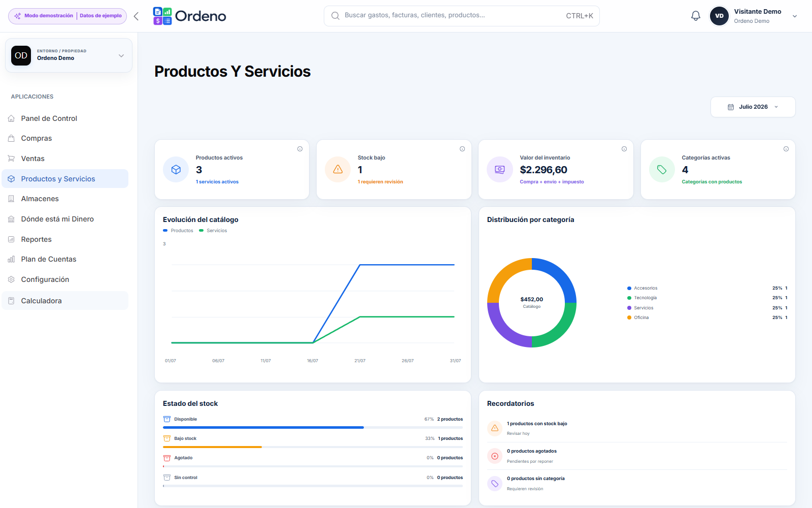Viewport: 812px width, 508px height.
Task: Click the Sin control box icon
Action: [167, 478]
